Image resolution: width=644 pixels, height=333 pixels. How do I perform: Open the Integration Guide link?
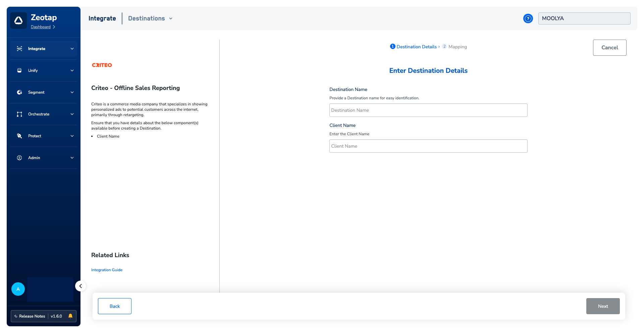tap(107, 270)
